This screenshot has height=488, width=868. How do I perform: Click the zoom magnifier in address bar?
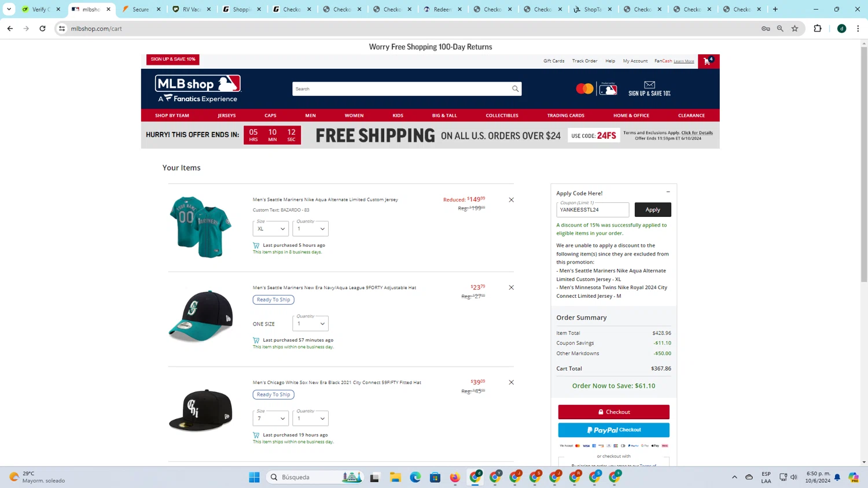pos(780,28)
